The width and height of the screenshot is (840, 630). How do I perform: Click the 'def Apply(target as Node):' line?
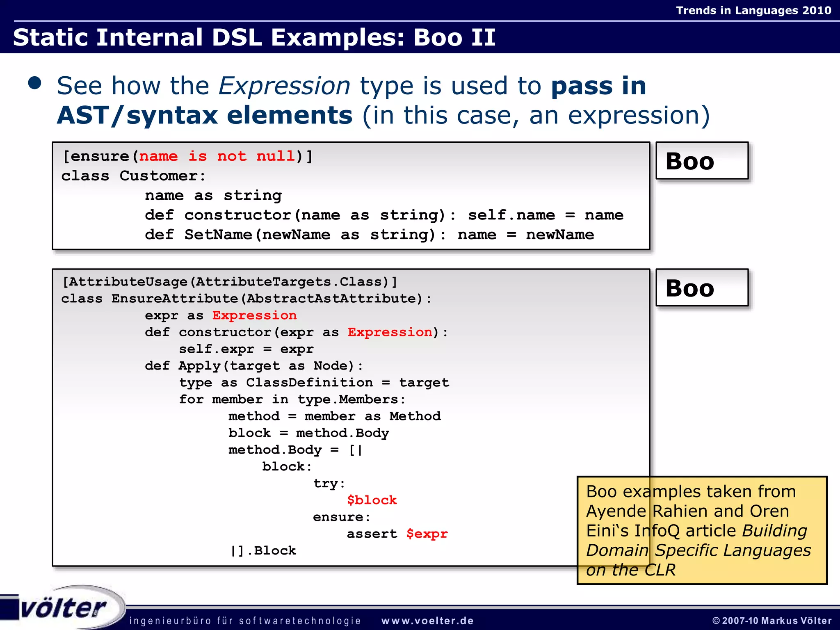[x=254, y=365]
